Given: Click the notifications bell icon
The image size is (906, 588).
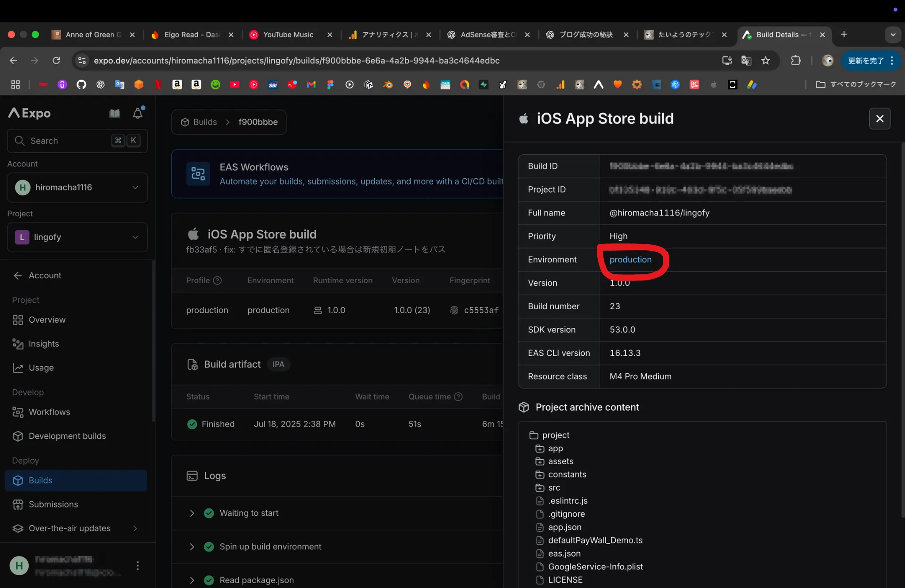Looking at the screenshot, I should tap(138, 114).
